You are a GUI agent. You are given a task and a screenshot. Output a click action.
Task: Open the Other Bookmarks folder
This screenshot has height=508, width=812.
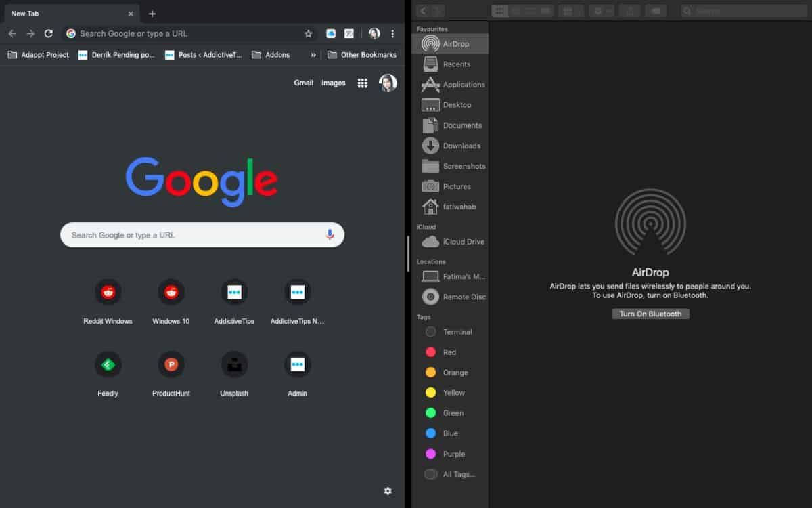(362, 55)
